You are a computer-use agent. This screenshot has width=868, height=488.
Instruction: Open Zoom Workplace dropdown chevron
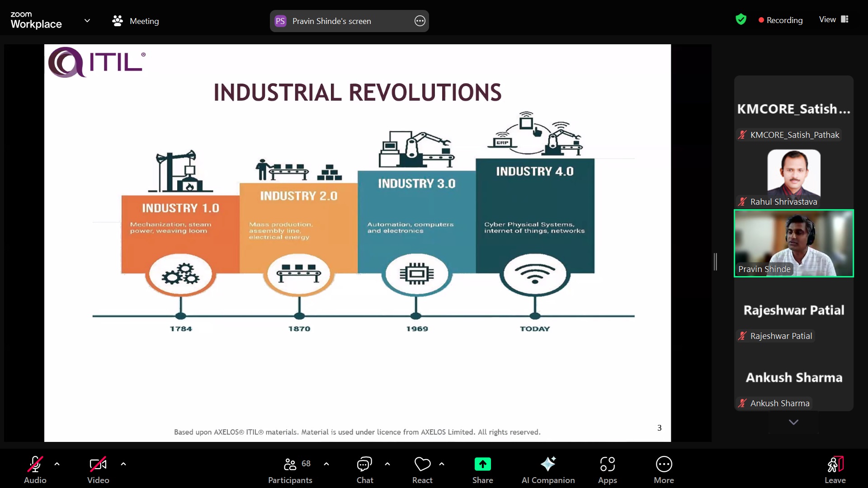(x=87, y=21)
